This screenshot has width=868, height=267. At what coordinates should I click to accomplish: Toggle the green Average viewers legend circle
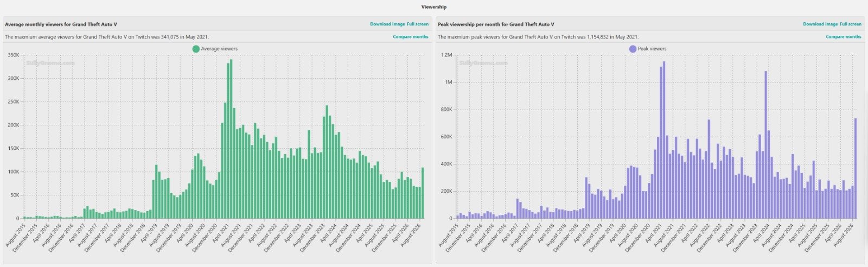[x=196, y=49]
